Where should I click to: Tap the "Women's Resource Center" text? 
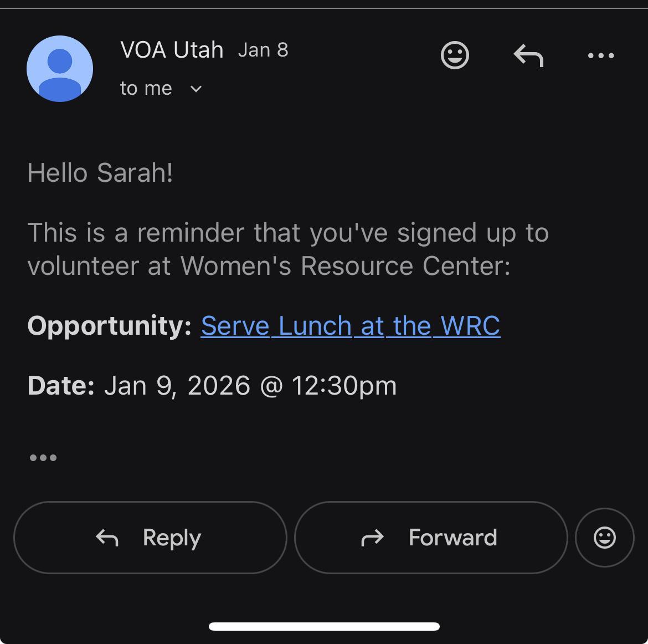pos(344,266)
